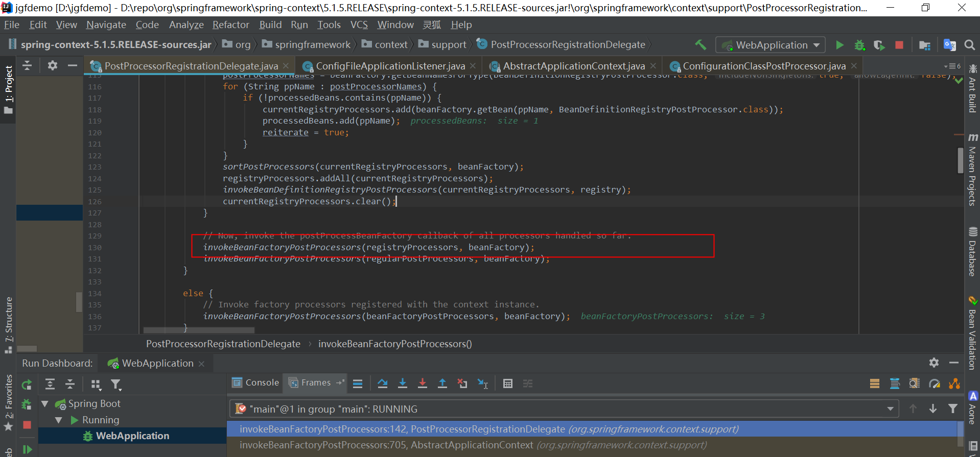Click the translate plugin icon in top toolbar
The image size is (980, 457).
950,45
